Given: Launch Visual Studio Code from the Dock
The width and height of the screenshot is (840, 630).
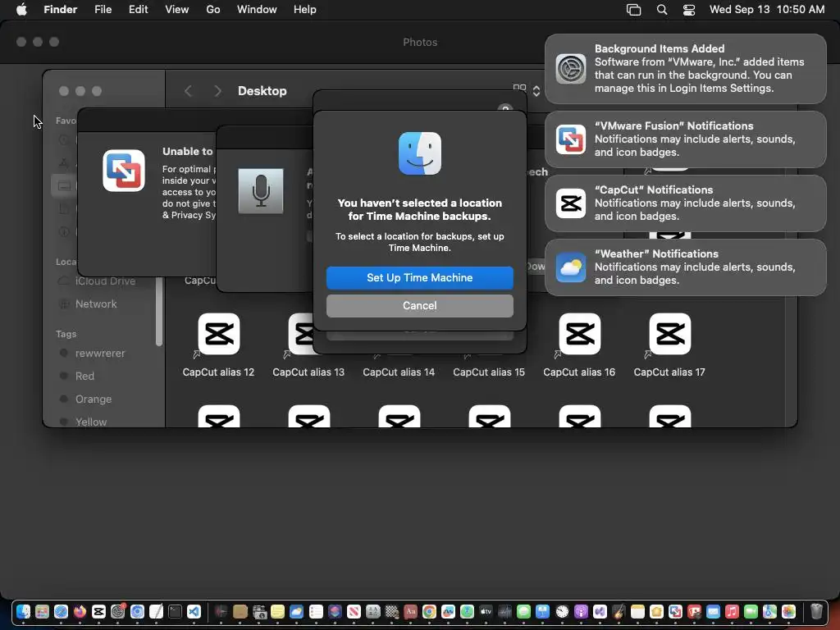Looking at the screenshot, I should click(x=194, y=612).
